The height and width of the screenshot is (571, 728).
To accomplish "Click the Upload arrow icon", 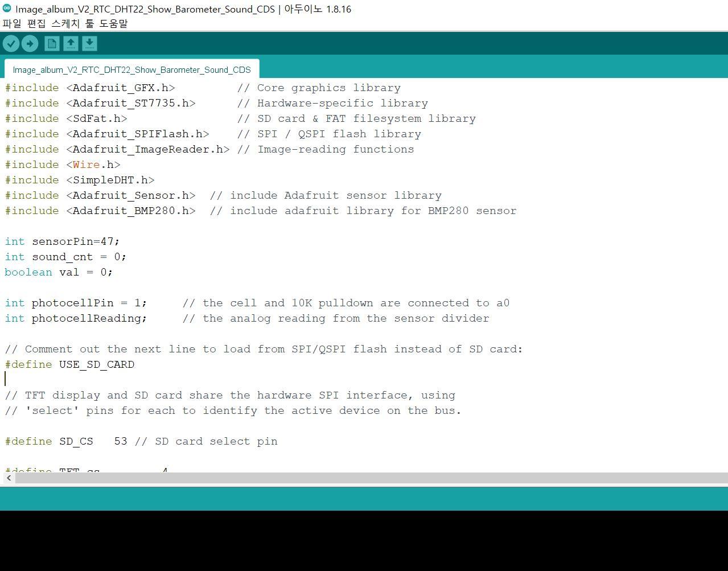I will [x=30, y=43].
